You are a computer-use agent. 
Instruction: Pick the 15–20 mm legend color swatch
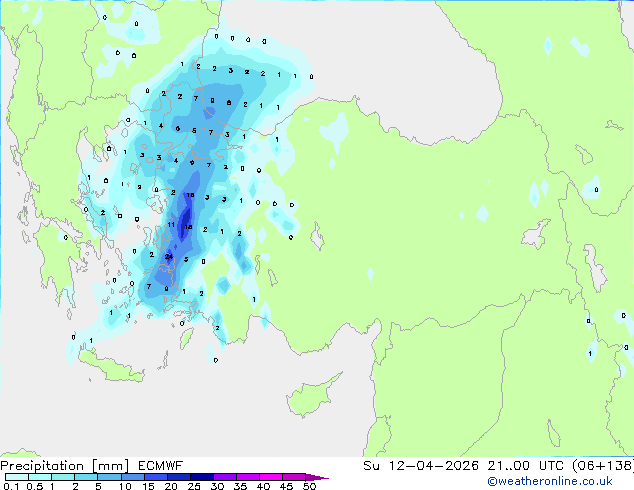click(x=156, y=477)
